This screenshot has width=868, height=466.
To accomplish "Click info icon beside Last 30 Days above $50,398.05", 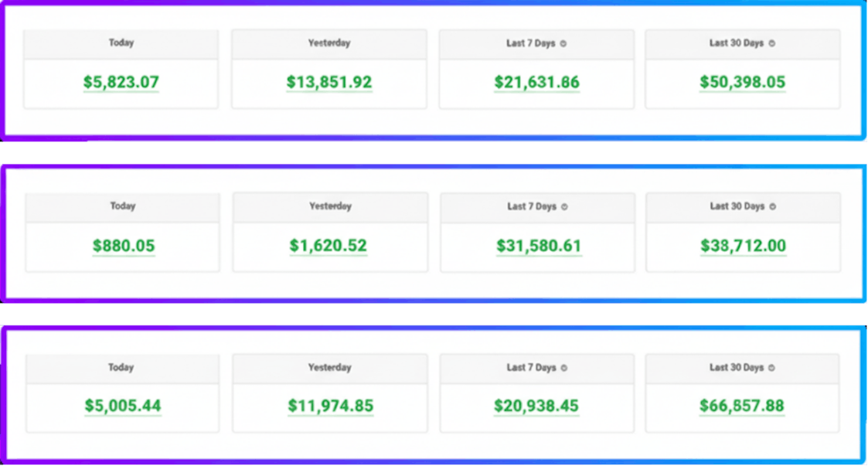I will coord(772,44).
